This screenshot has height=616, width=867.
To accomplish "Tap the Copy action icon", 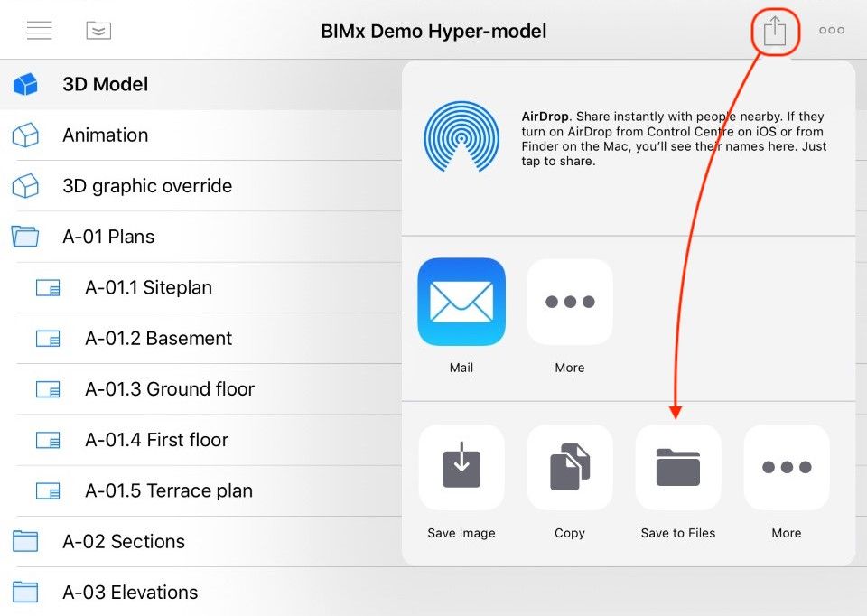I will (570, 467).
